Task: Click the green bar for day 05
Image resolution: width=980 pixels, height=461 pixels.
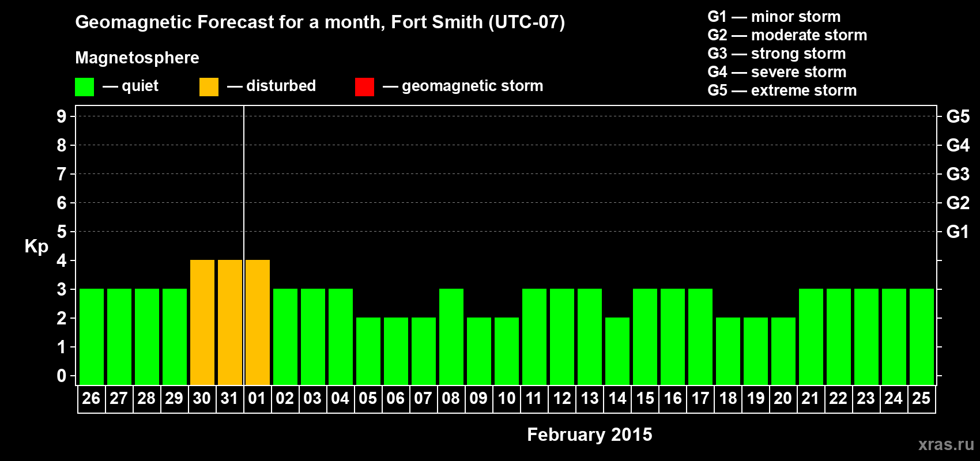Action: pos(368,351)
